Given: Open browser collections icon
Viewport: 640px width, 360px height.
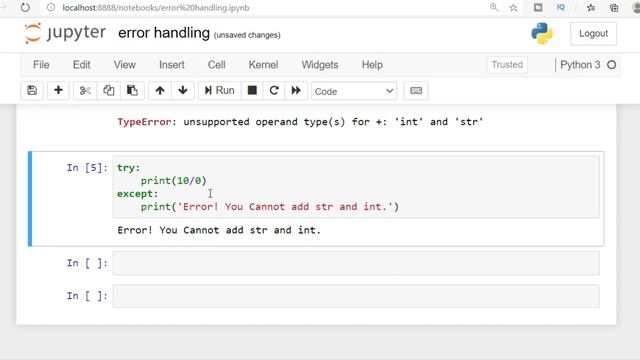Looking at the screenshot, I should pyautogui.click(x=614, y=7).
